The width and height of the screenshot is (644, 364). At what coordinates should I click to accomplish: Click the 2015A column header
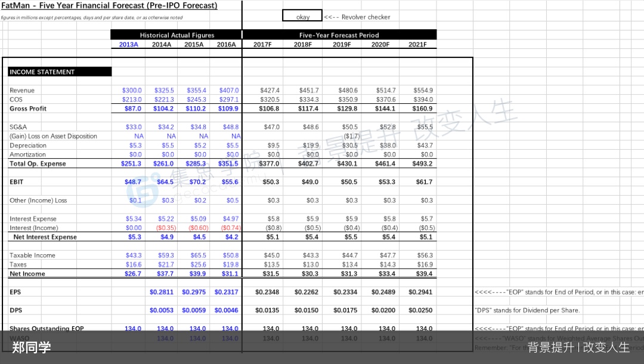coord(194,44)
